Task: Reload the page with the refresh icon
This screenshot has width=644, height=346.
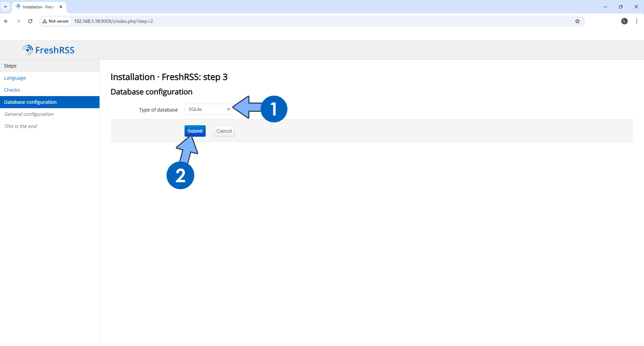Action: pos(30,21)
